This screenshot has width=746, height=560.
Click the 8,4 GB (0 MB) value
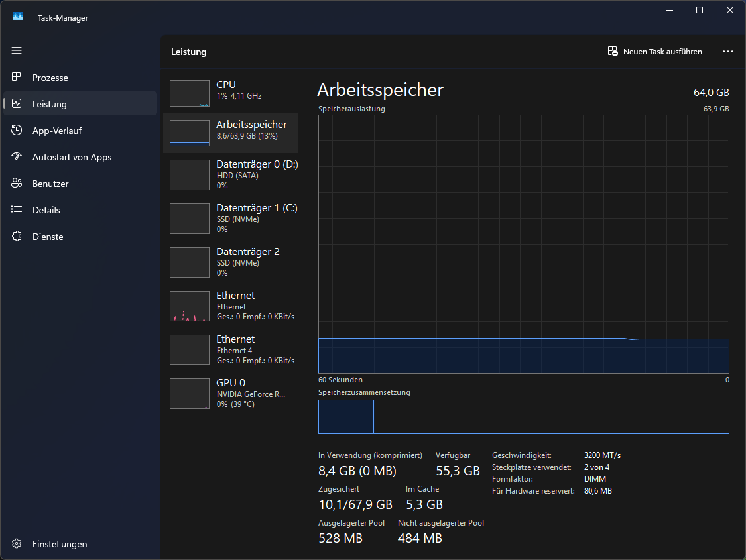point(357,471)
